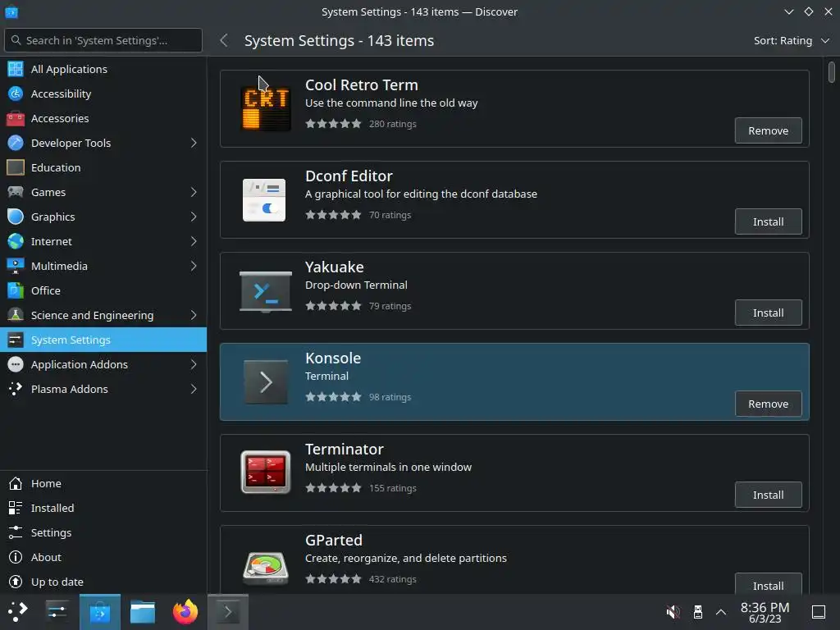This screenshot has width=840, height=630.
Task: Click the Graphics category icon
Action: [x=16, y=217]
